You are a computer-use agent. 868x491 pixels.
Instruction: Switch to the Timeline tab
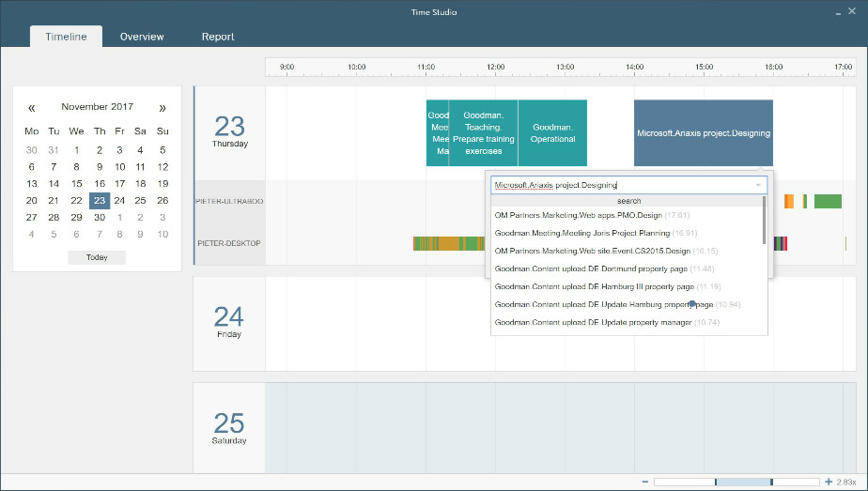click(66, 37)
